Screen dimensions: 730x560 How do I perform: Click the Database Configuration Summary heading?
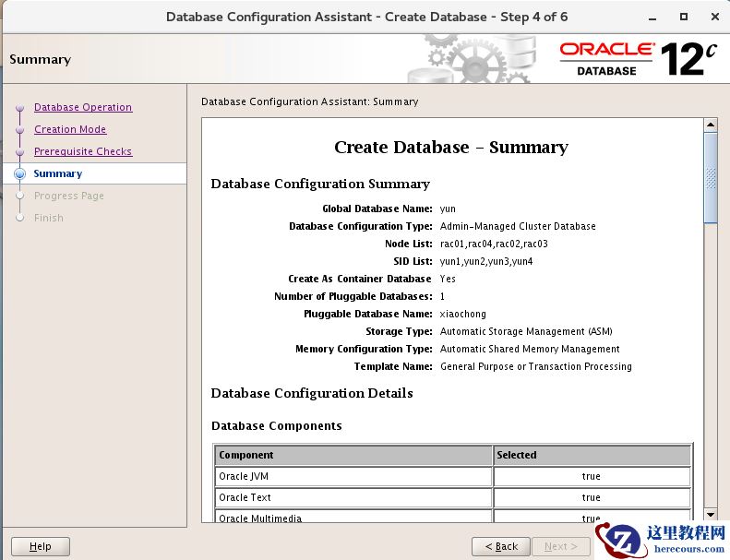pos(320,184)
